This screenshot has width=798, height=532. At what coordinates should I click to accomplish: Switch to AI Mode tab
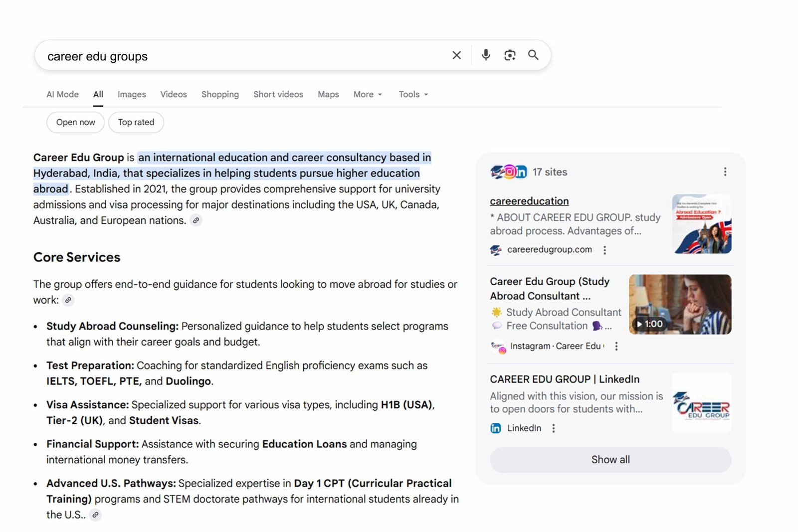click(62, 95)
